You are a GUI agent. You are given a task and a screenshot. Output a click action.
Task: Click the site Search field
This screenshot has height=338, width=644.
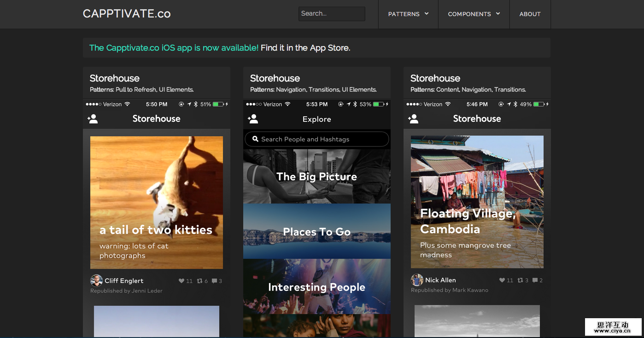tap(332, 14)
